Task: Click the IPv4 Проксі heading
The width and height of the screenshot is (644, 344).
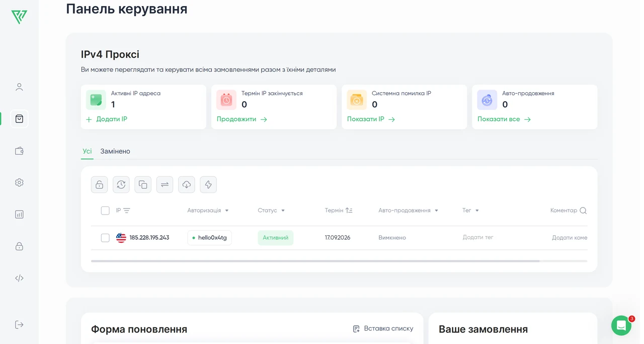Action: coord(110,54)
